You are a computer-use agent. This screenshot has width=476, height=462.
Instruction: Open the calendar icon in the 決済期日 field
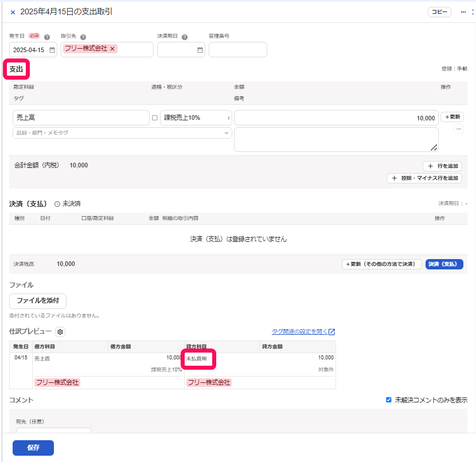point(200,50)
